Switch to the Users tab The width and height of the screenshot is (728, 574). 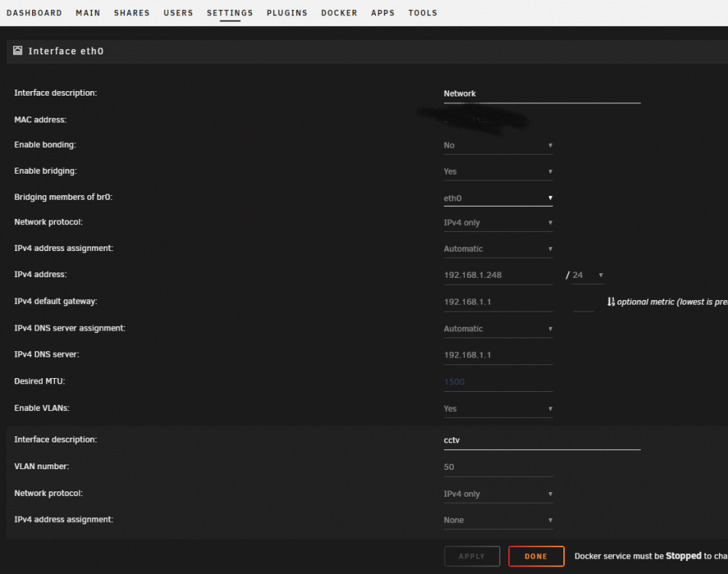coord(178,13)
